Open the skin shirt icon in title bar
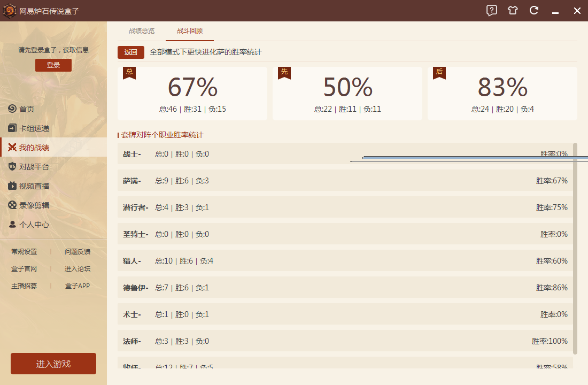This screenshot has height=385, width=588. [513, 11]
